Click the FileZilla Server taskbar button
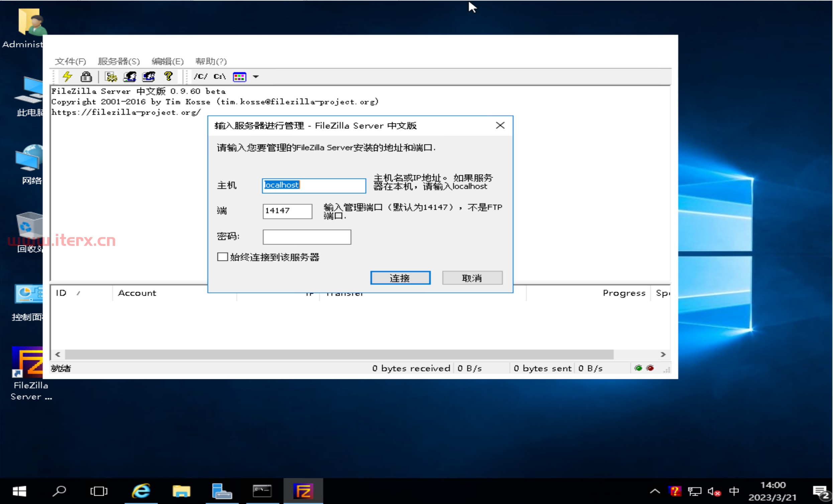The height and width of the screenshot is (504, 833). (x=303, y=491)
